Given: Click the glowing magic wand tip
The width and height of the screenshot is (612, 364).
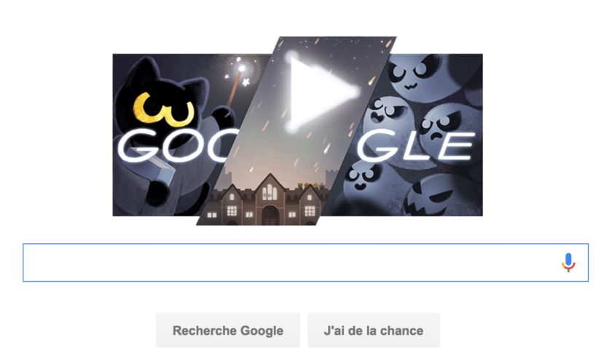Looking at the screenshot, I should pos(242,69).
